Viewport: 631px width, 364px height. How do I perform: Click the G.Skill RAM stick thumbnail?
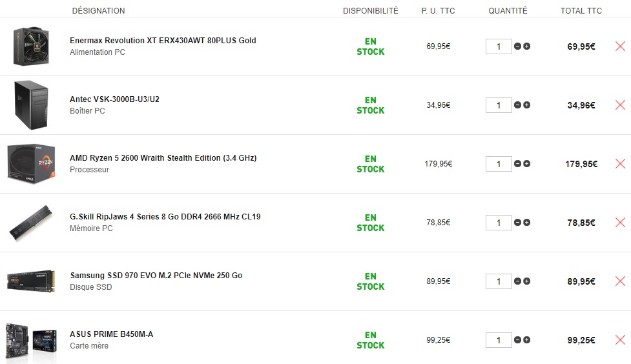point(31,223)
